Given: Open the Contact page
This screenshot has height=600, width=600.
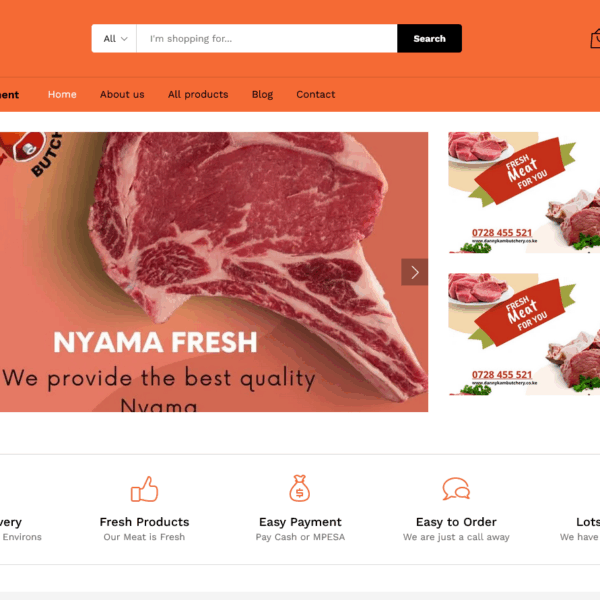Looking at the screenshot, I should coord(316,94).
